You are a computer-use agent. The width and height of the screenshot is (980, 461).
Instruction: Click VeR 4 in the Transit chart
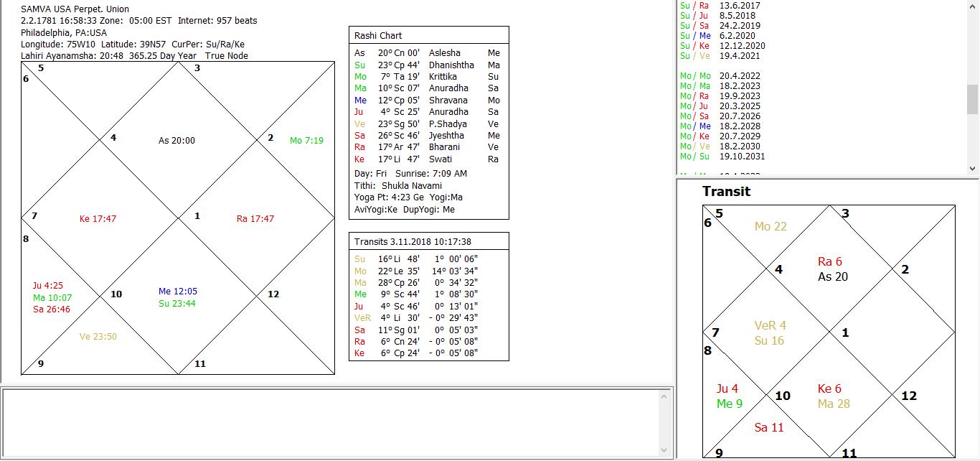771,326
